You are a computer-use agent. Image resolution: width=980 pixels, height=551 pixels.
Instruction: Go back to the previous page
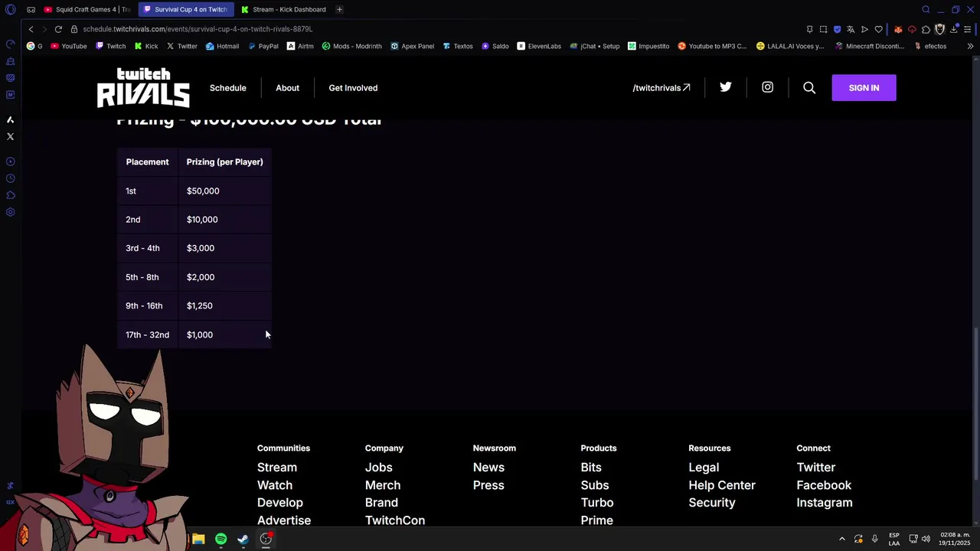[31, 29]
